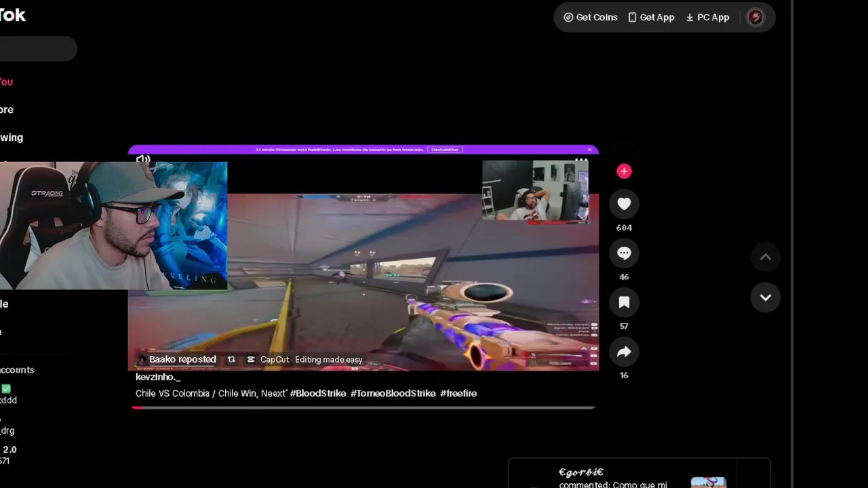Open CapCut Editing made easy link
Viewport: 868px width, 488px height.
point(304,359)
